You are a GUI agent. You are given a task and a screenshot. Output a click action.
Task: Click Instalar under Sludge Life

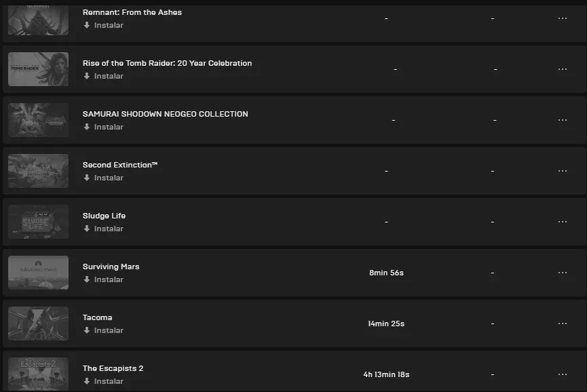click(x=103, y=229)
